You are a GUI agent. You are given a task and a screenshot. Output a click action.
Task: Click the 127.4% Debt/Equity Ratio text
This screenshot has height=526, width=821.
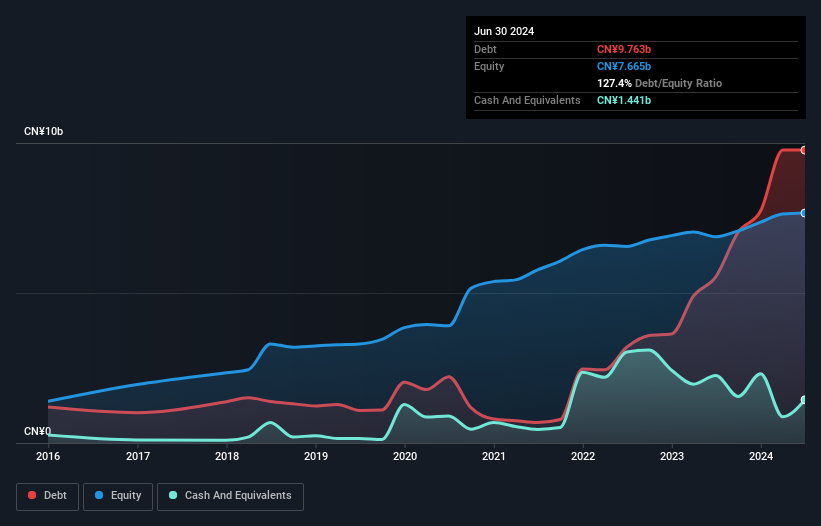[659, 83]
